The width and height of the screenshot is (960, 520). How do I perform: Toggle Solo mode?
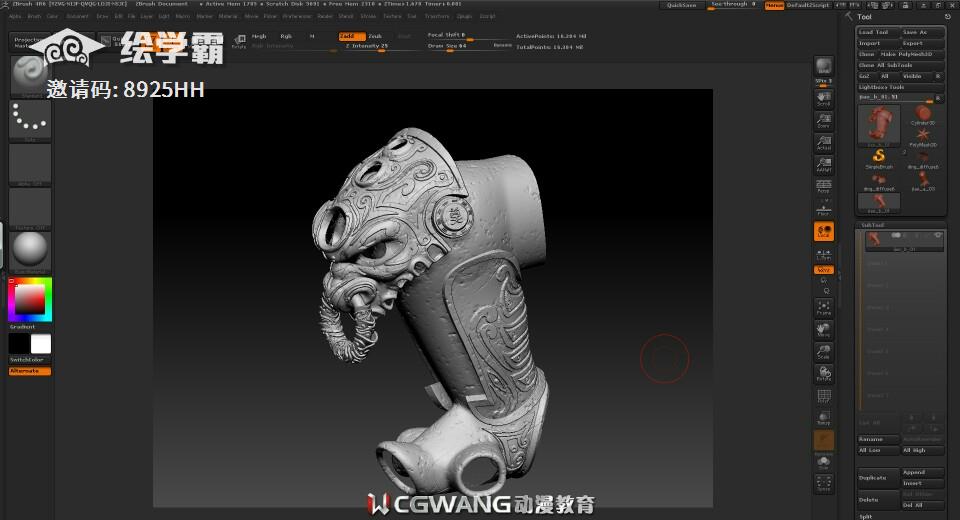click(x=823, y=462)
